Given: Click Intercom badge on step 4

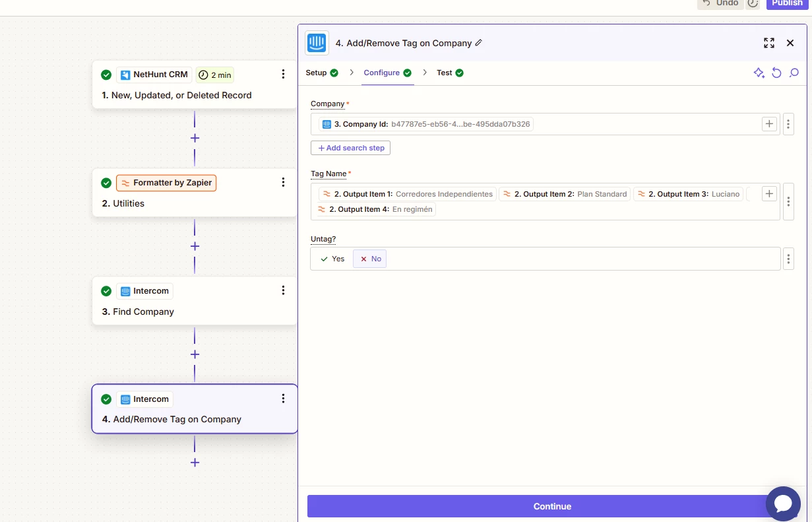Looking at the screenshot, I should click(x=144, y=399).
